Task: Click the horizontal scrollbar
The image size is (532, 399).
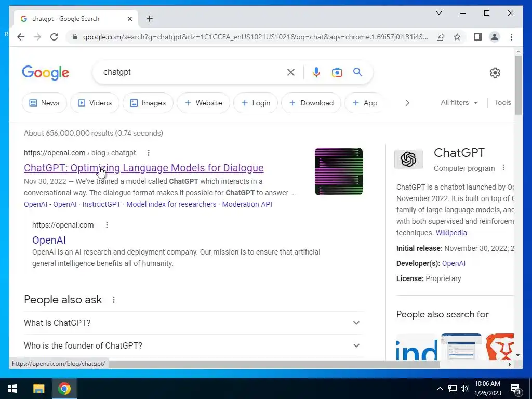Action: (274, 364)
